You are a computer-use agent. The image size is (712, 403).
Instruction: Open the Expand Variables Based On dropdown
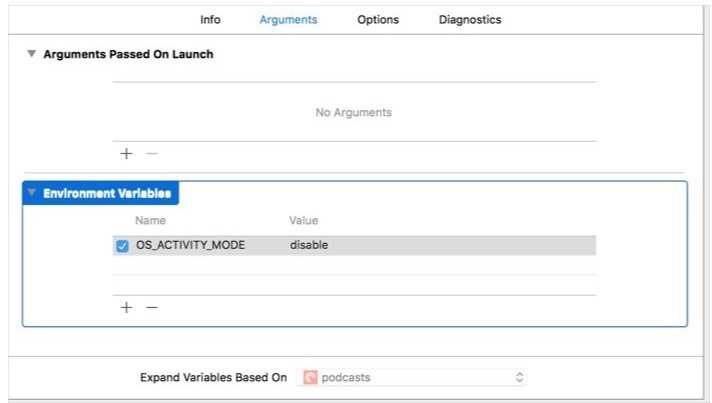tap(413, 378)
